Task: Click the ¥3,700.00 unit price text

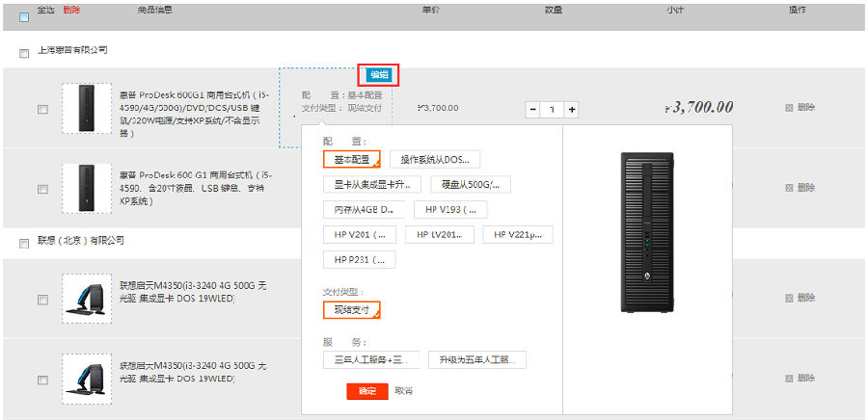Action: pyautogui.click(x=437, y=108)
